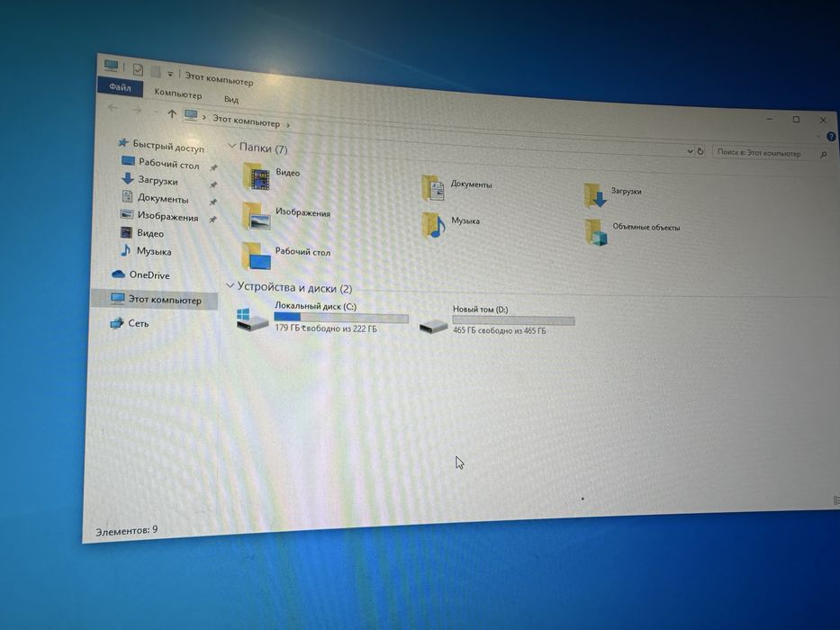Select Новый том (D:) drive icon
Viewport: 840px width, 630px height.
(x=433, y=325)
